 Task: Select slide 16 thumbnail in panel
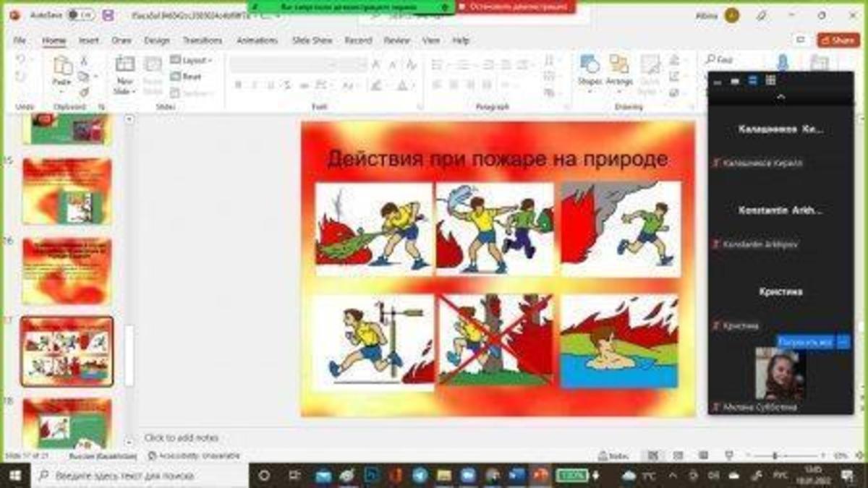click(x=67, y=271)
